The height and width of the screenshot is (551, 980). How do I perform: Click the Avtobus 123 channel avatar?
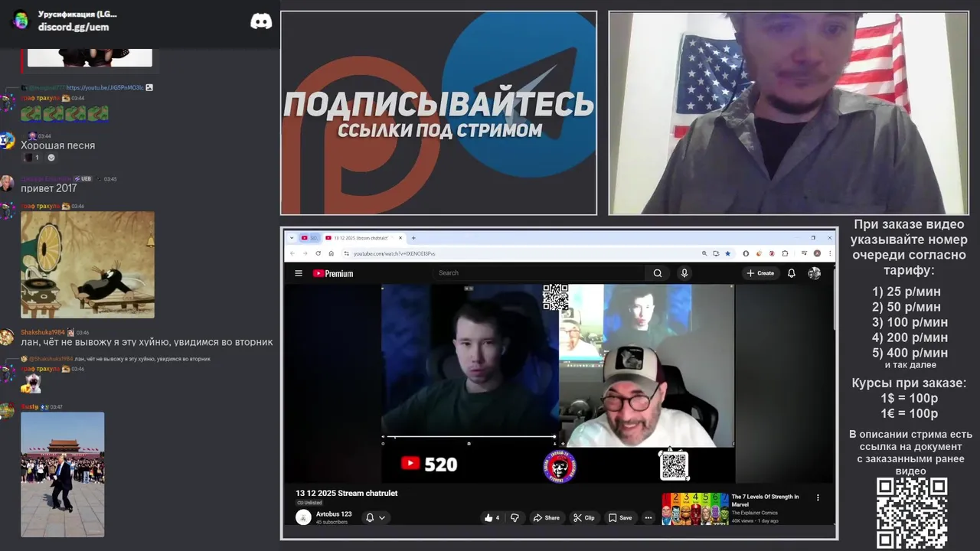[303, 517]
